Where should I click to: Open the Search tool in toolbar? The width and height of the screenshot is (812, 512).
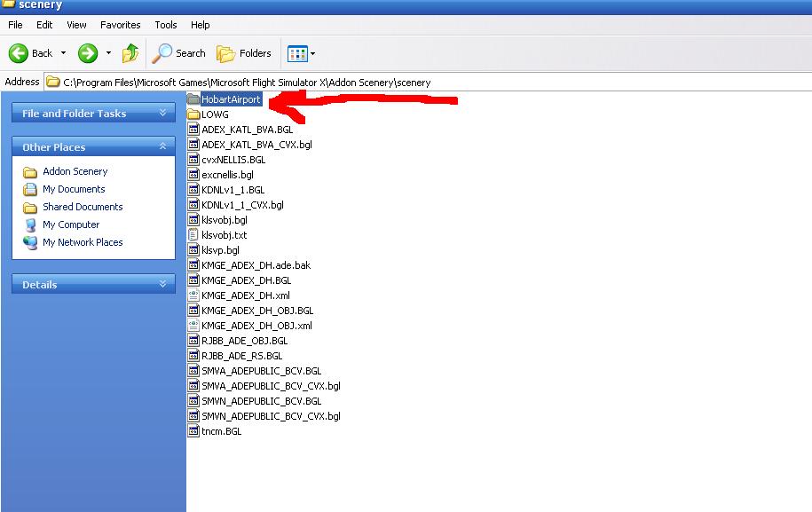[x=179, y=53]
